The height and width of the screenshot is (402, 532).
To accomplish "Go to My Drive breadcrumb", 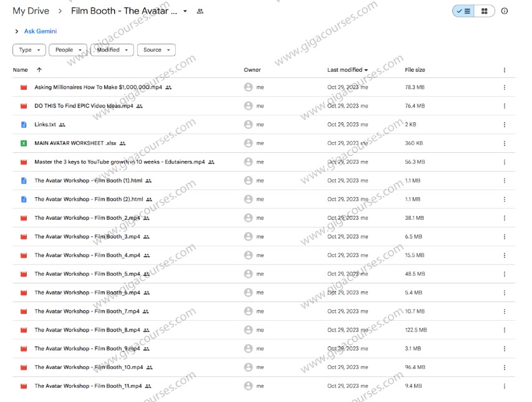I will pos(31,11).
